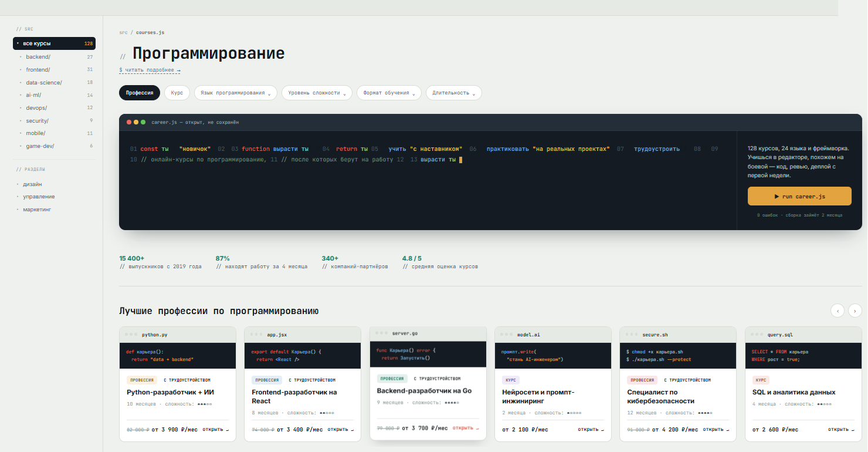Image resolution: width=868 pixels, height=452 pixels.
Task: Click 'от 3 900 ₽/мес' price text
Action: [x=175, y=430]
